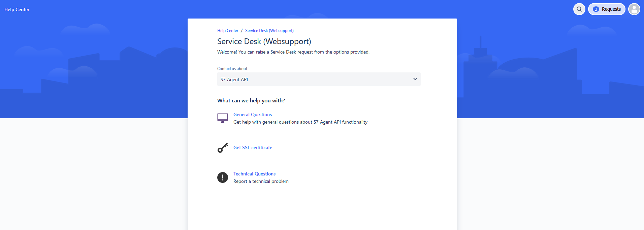Click the Help Center breadcrumb link

[x=228, y=31]
